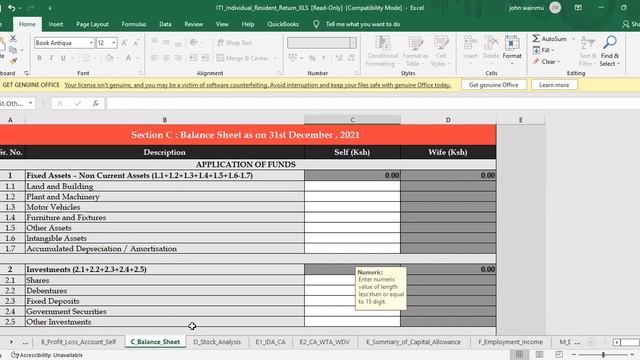Switch to F_Employment_Income sheet tab

pyautogui.click(x=511, y=342)
